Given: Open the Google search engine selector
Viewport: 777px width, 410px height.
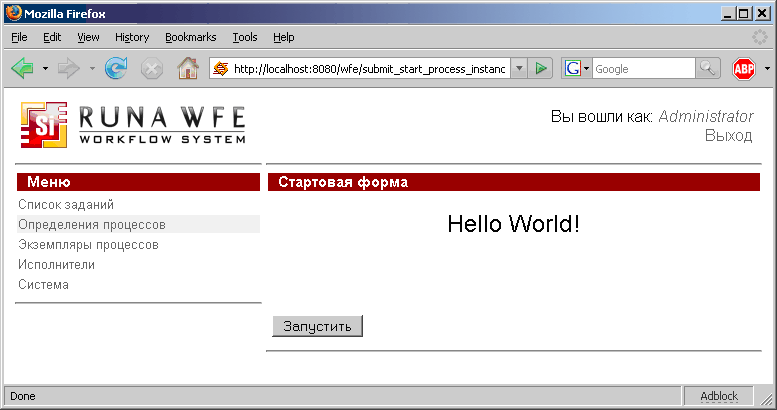Looking at the screenshot, I should point(577,68).
